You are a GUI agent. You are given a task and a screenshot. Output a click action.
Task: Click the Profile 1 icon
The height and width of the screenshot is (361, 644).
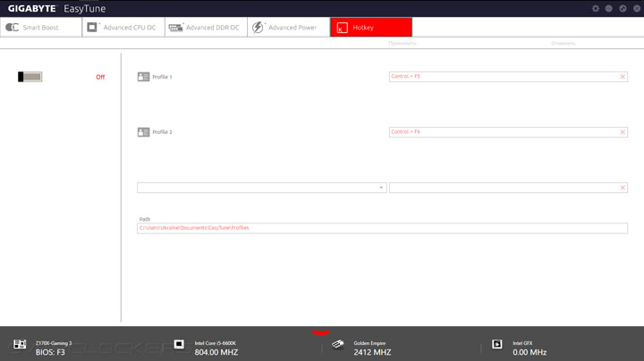(143, 77)
